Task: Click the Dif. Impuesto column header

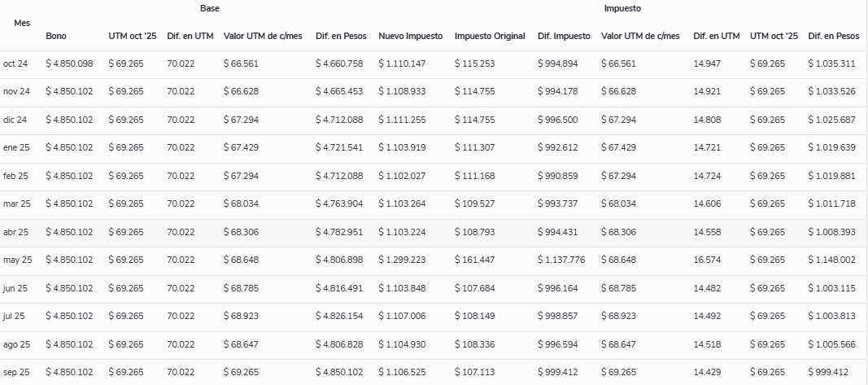Action: [564, 36]
